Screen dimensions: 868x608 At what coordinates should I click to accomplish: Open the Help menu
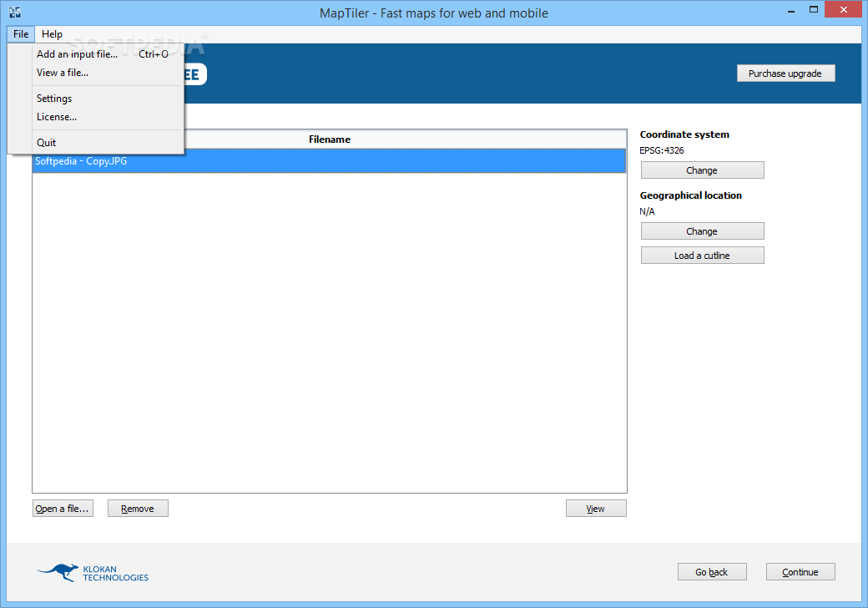[52, 34]
